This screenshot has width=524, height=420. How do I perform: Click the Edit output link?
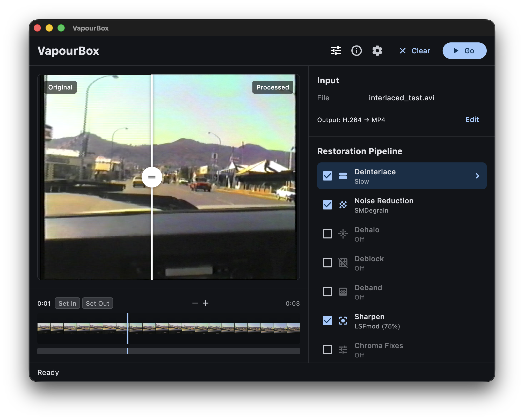click(x=472, y=119)
